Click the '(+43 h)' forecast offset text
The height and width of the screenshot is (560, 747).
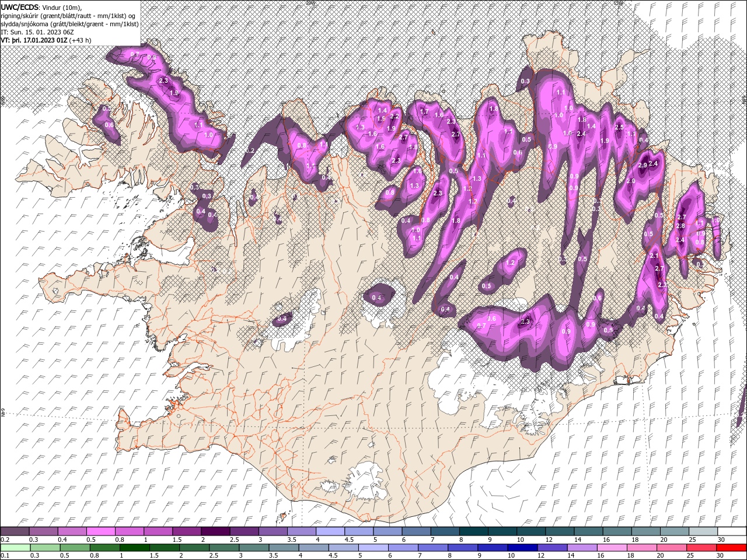(x=81, y=40)
